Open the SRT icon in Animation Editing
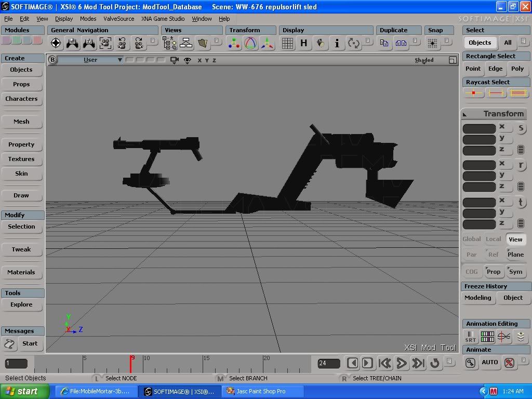Image resolution: width=532 pixels, height=399 pixels. [x=471, y=337]
